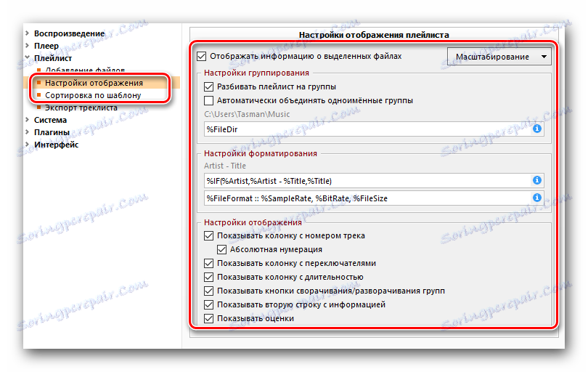Image resolution: width=588 pixels, height=372 pixels.
Task: Click the info icon beside the %FileFormat template field
Action: coord(537,198)
